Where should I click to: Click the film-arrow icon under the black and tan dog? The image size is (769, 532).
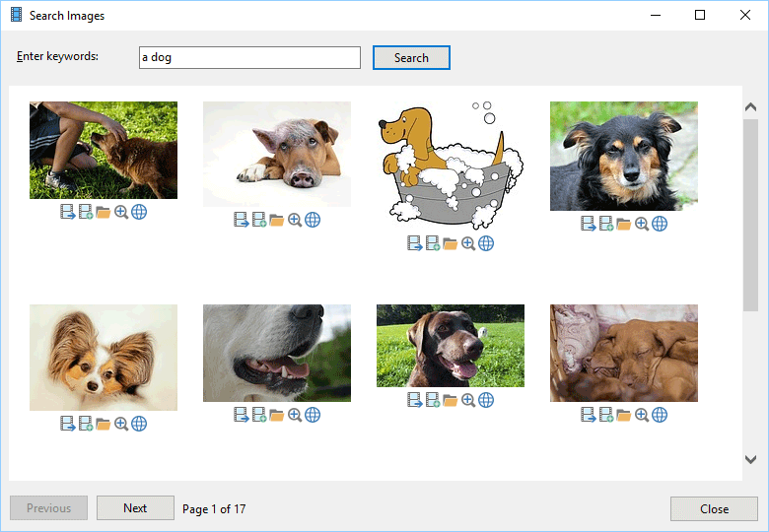pyautogui.click(x=589, y=224)
